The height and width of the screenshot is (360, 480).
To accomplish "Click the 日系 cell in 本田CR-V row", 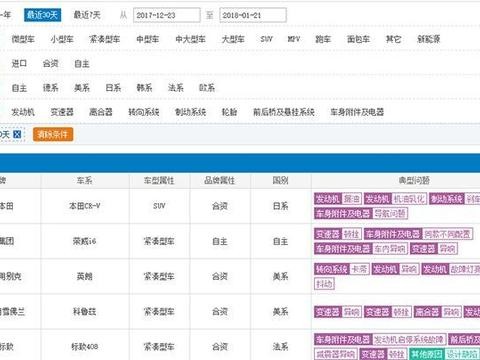I will [x=280, y=206].
